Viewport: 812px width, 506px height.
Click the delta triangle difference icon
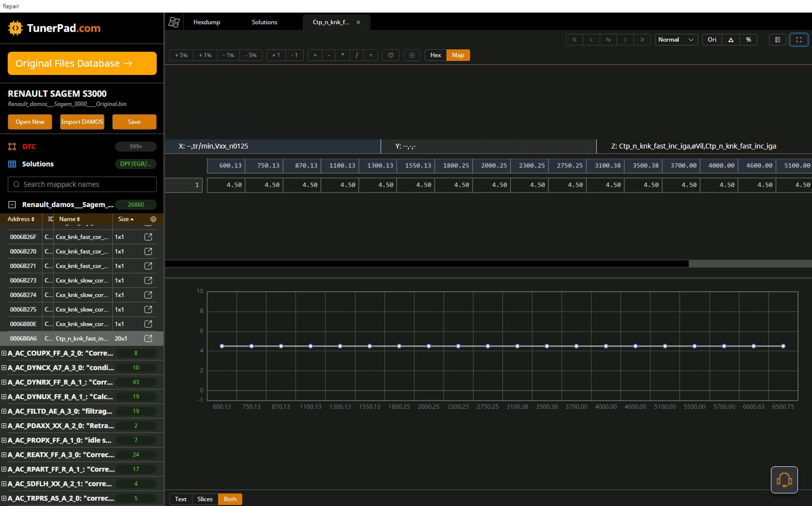(731, 40)
